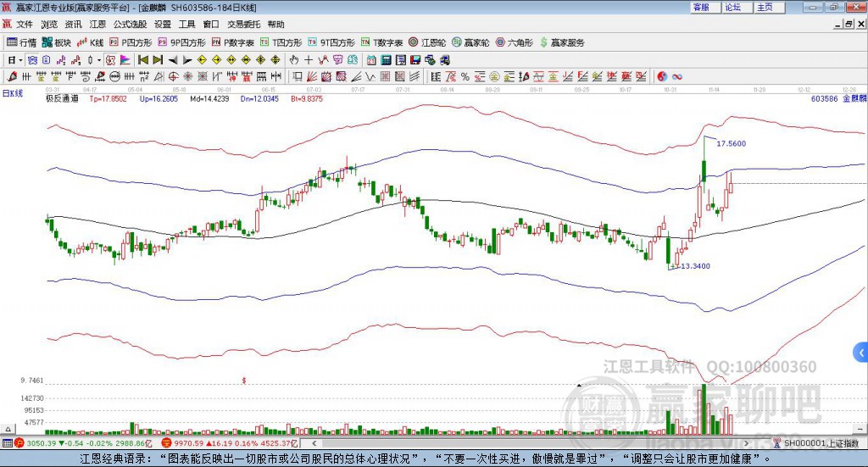
Task: Open 赢家服务 with dollar-sign icon
Action: [562, 42]
